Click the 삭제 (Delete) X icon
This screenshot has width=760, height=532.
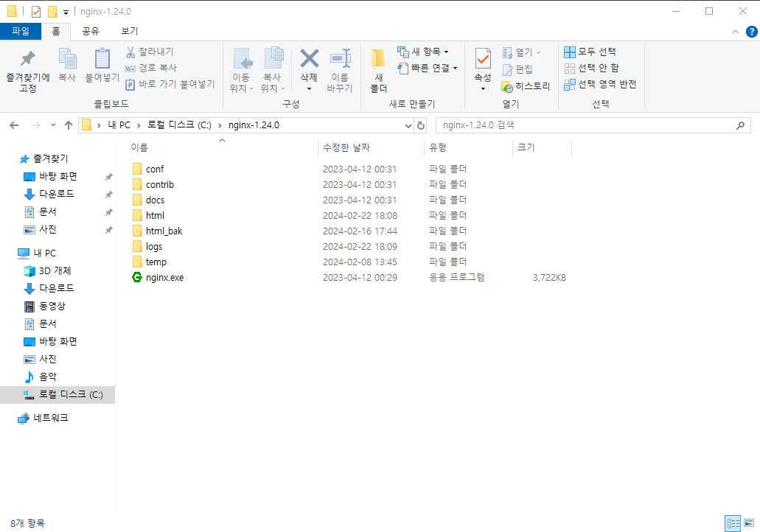coord(309,59)
